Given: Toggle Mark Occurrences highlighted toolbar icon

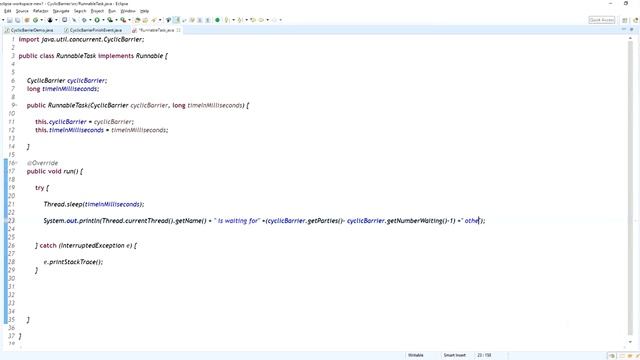Looking at the screenshot, I should point(176,20).
